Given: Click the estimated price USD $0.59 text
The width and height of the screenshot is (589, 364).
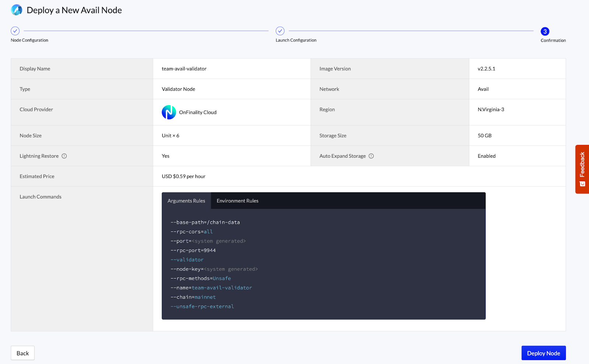Looking at the screenshot, I should click(184, 176).
